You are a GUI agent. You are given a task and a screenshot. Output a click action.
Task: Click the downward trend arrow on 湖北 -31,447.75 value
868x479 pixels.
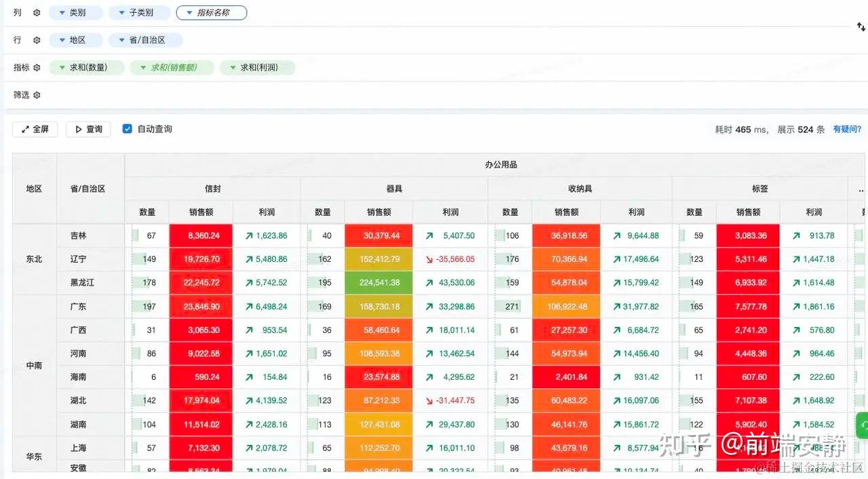click(430, 400)
